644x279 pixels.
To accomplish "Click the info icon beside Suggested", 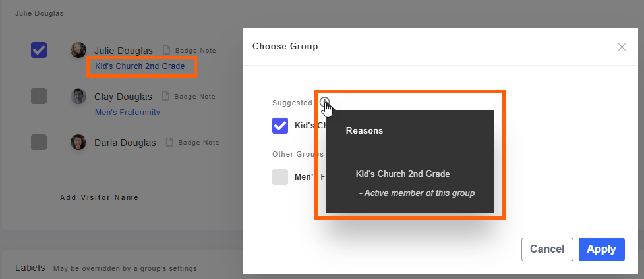I will click(x=324, y=102).
